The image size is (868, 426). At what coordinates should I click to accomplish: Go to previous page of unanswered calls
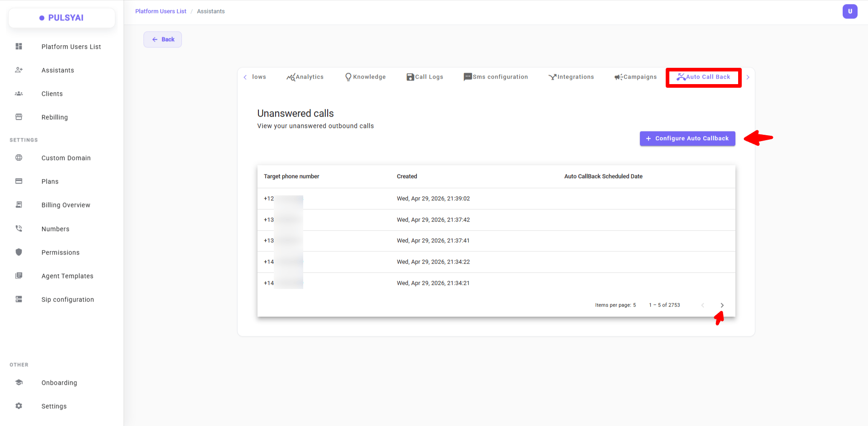point(702,305)
